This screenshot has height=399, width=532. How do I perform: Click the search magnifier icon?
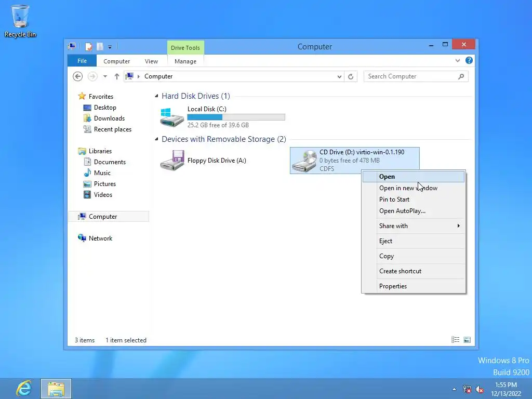click(461, 76)
